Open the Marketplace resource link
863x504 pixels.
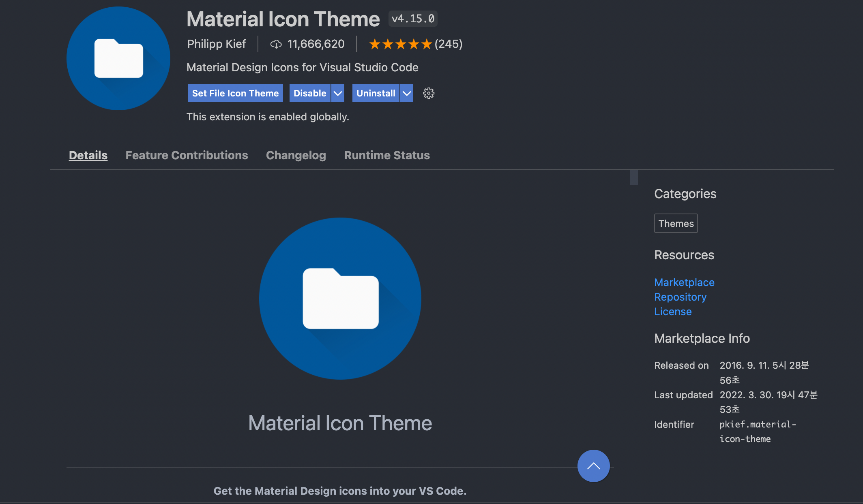(x=684, y=282)
